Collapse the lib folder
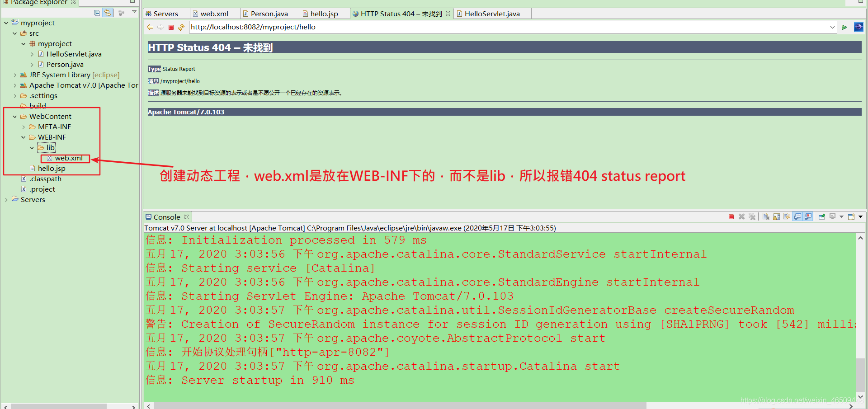868x409 pixels. [x=32, y=148]
